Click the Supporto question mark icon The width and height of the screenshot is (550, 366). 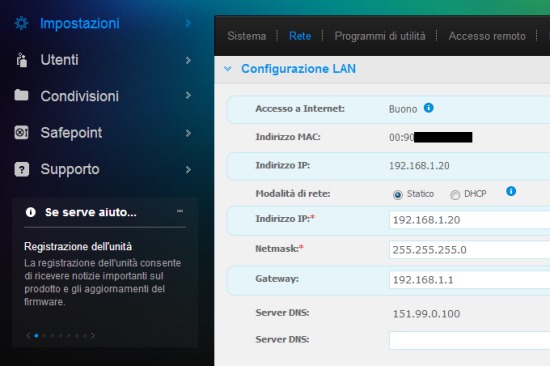tap(21, 169)
